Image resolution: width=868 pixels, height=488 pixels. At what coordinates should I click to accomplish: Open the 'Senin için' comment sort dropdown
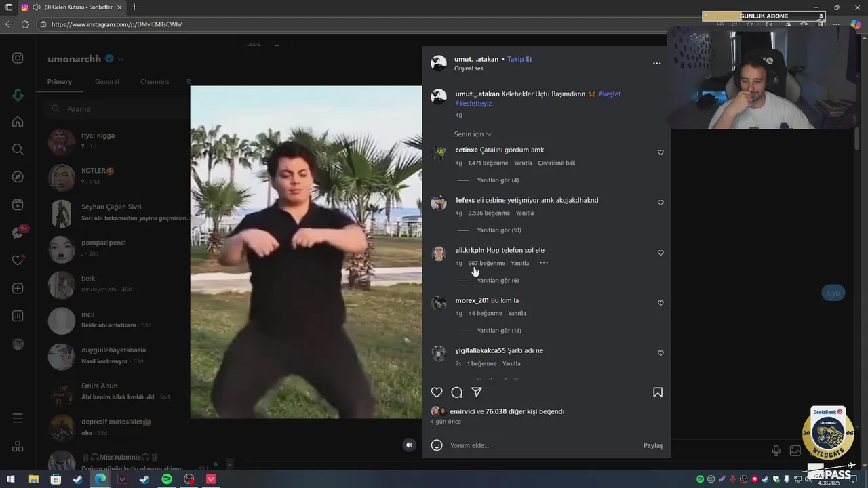coord(473,134)
